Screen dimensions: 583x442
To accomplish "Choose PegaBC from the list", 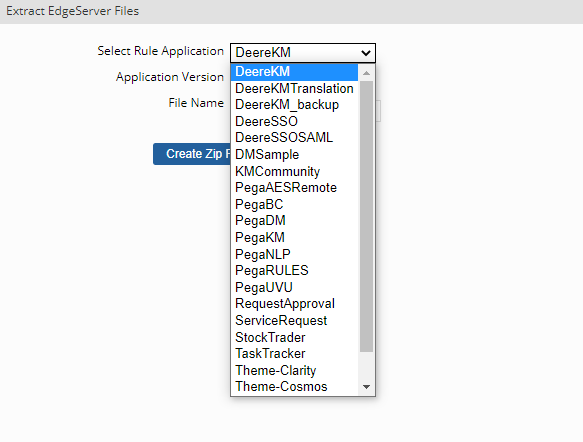I will (x=294, y=204).
